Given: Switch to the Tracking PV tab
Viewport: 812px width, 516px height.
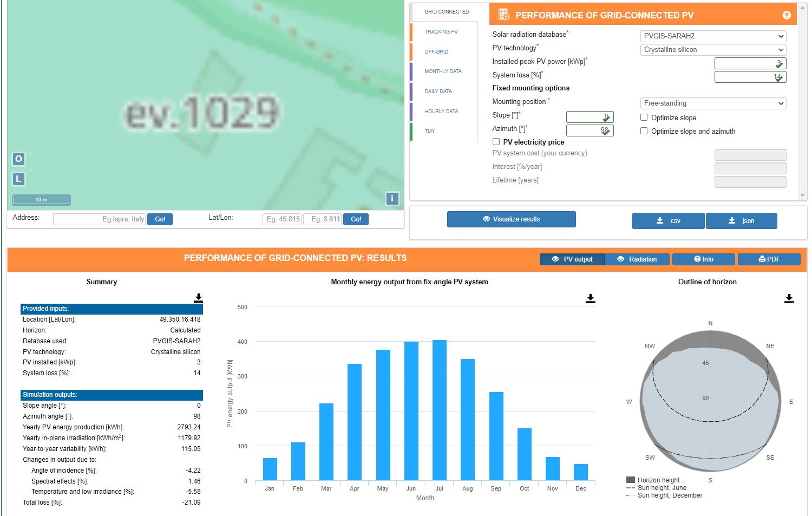Looking at the screenshot, I should click(x=441, y=32).
